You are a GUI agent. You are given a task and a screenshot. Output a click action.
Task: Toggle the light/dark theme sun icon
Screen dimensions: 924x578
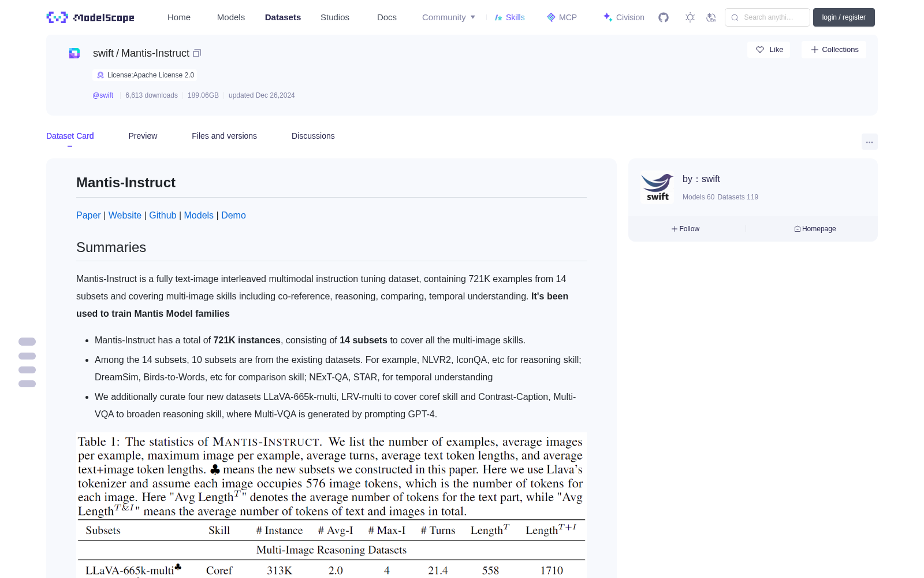690,17
